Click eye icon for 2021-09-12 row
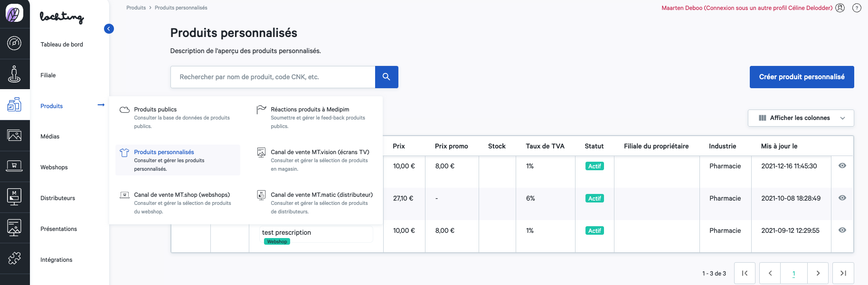Screen dimensions: 868x285 (x=842, y=230)
